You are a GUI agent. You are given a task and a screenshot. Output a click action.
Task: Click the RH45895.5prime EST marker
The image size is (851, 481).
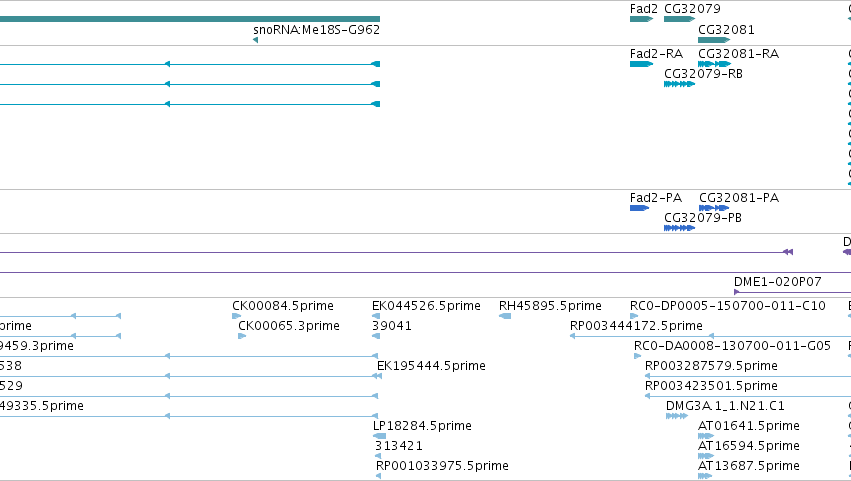(505, 316)
